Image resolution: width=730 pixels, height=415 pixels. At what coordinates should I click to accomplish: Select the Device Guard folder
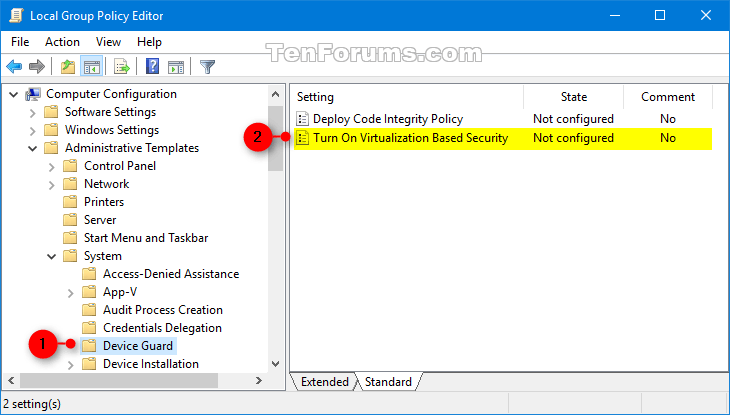coord(138,346)
